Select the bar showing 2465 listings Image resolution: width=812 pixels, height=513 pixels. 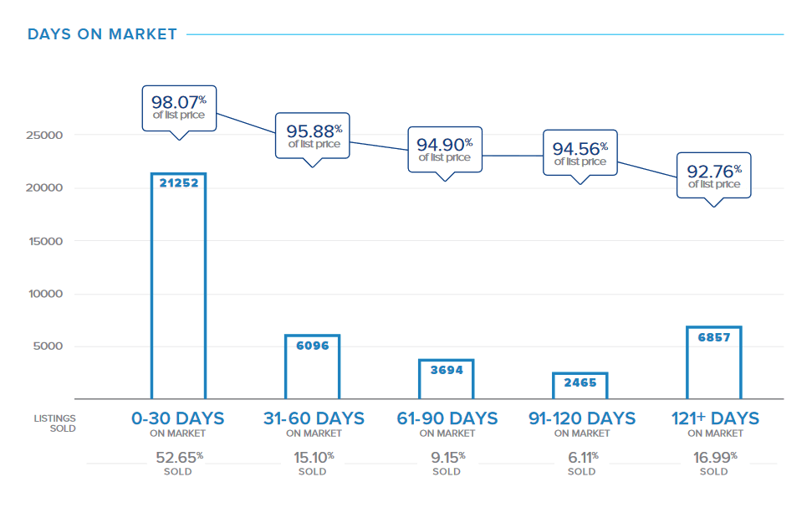[x=580, y=386]
